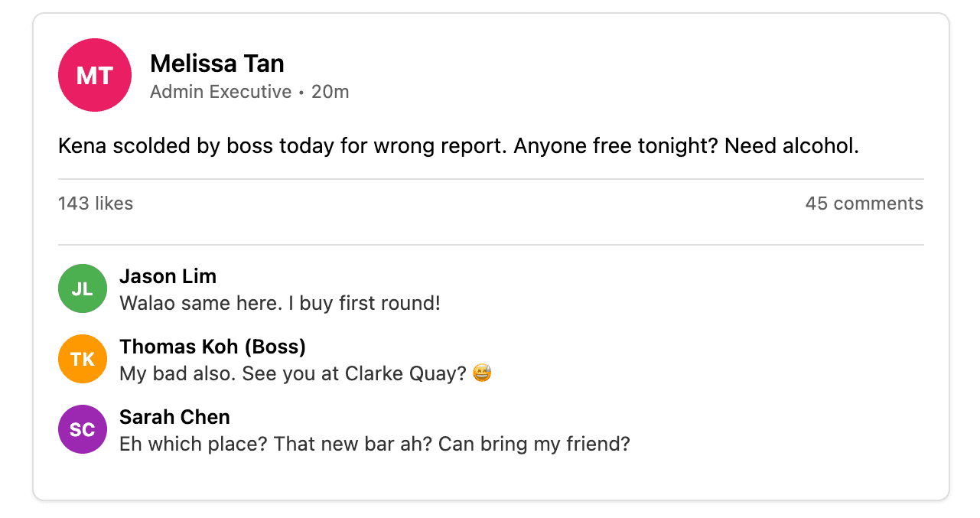980x518 pixels.
Task: Click Thomas's comment about Clarke Quay
Action: (x=293, y=374)
